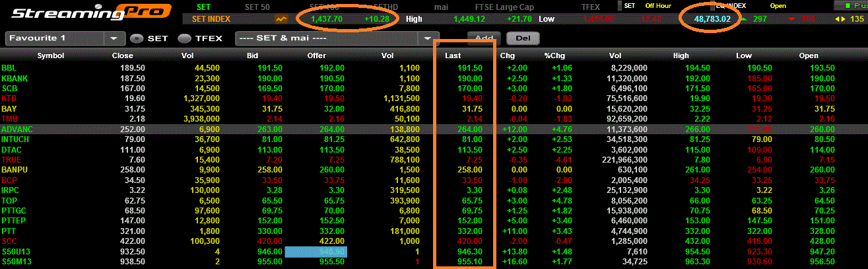Click ADVANC change value +12.00
The width and height of the screenshot is (868, 269).
point(513,129)
